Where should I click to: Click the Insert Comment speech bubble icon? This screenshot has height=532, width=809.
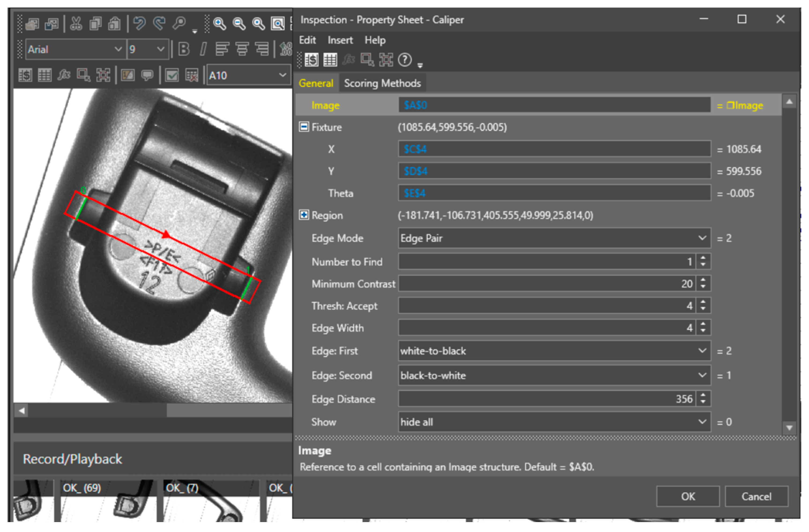pyautogui.click(x=147, y=75)
